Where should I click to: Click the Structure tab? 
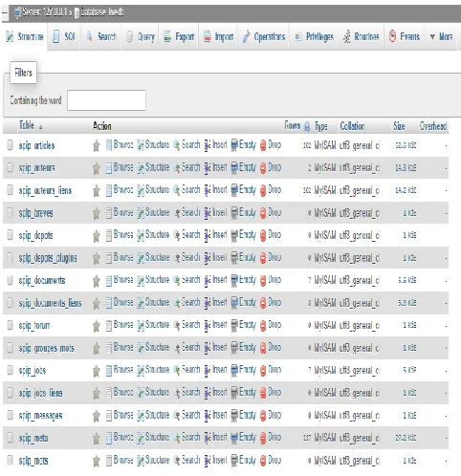[25, 36]
